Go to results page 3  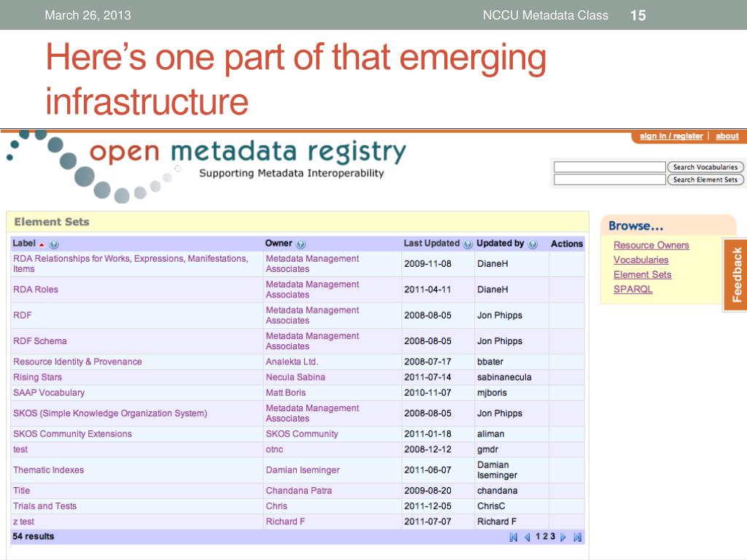pos(553,537)
